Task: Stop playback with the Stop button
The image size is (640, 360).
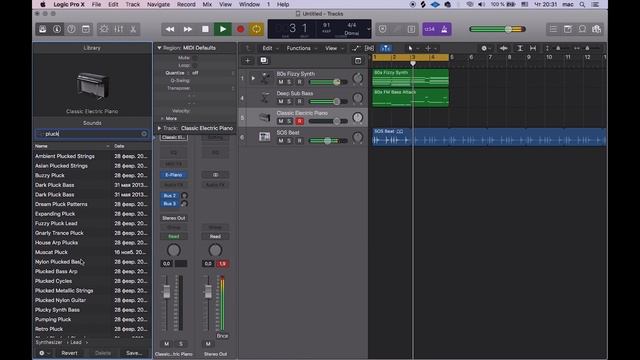Action: pos(205,29)
